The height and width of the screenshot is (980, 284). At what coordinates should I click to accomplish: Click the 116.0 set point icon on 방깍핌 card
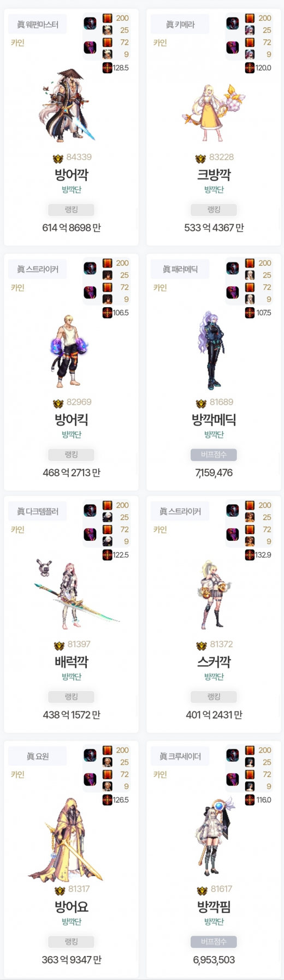250,800
